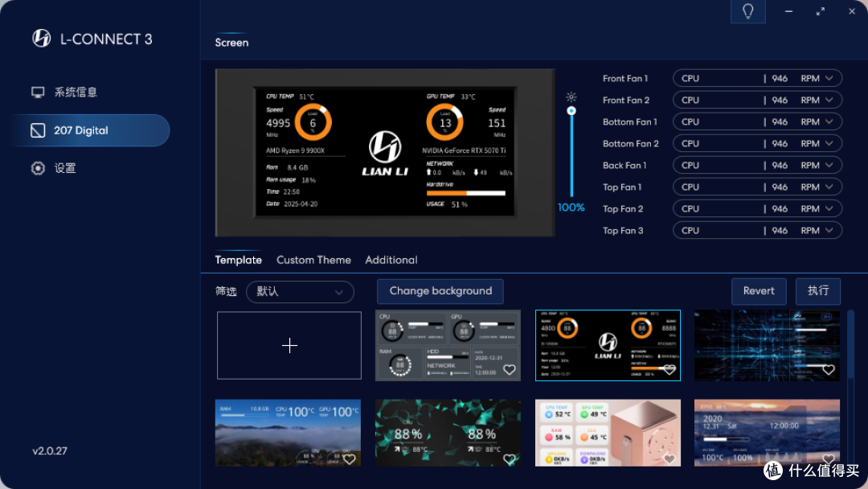Click the template list vertical scrollbar
This screenshot has height=489, width=868.
click(851, 346)
